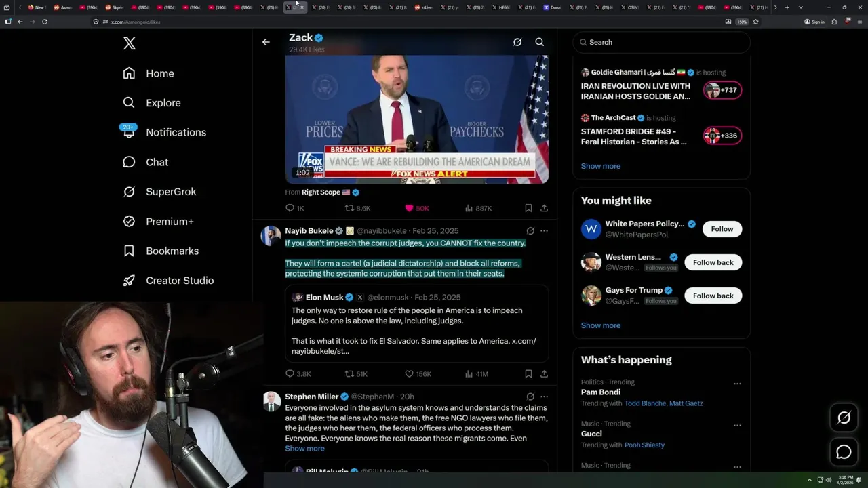Reload the browser page

point(45,22)
